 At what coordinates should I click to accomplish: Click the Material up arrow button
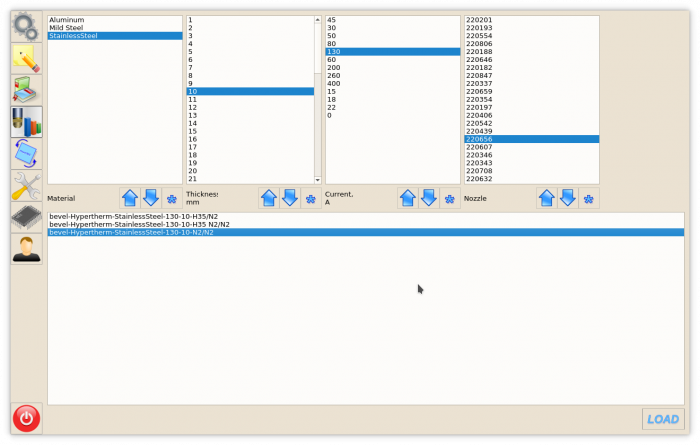pyautogui.click(x=130, y=198)
